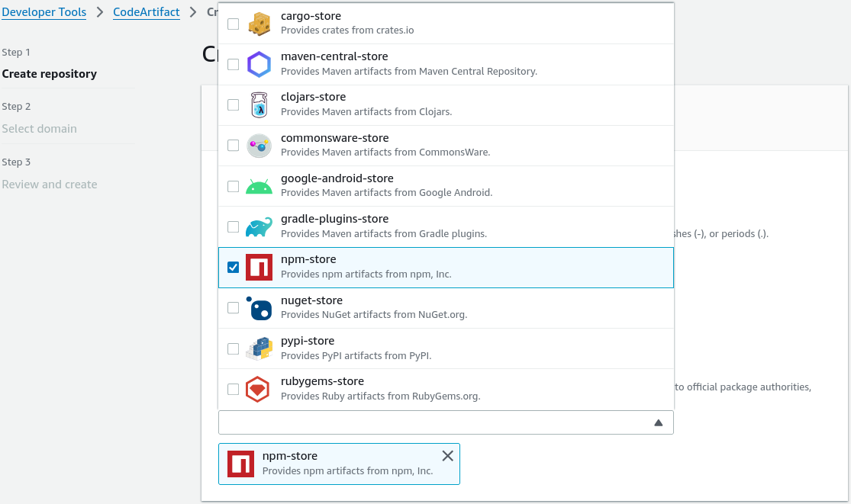The image size is (851, 504).
Task: Check the commonsware-store checkbox
Action: 233,145
